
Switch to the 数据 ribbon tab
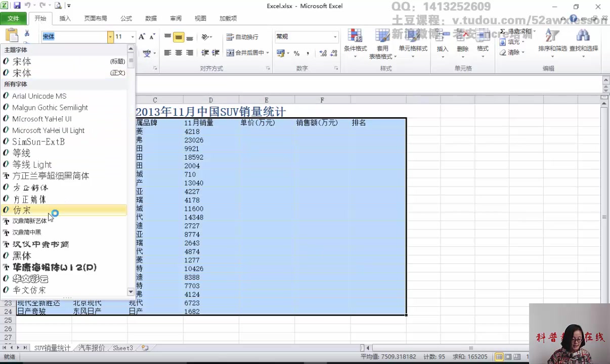tap(151, 18)
